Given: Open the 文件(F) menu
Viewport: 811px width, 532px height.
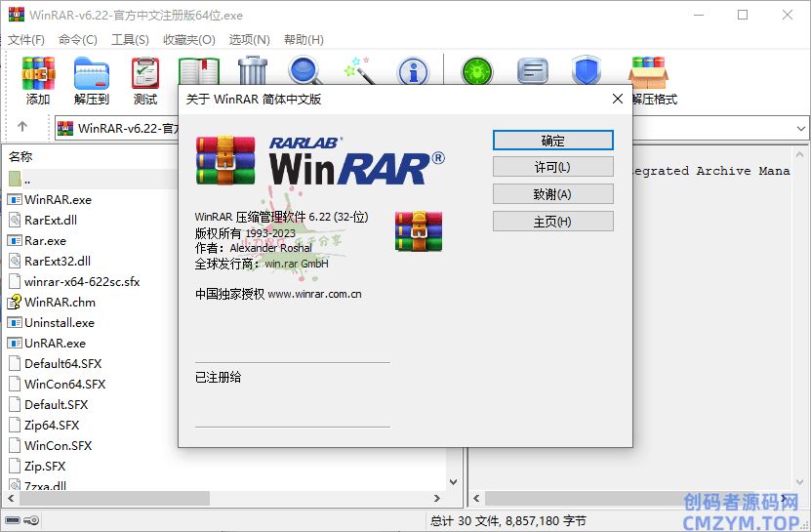Looking at the screenshot, I should [26, 40].
